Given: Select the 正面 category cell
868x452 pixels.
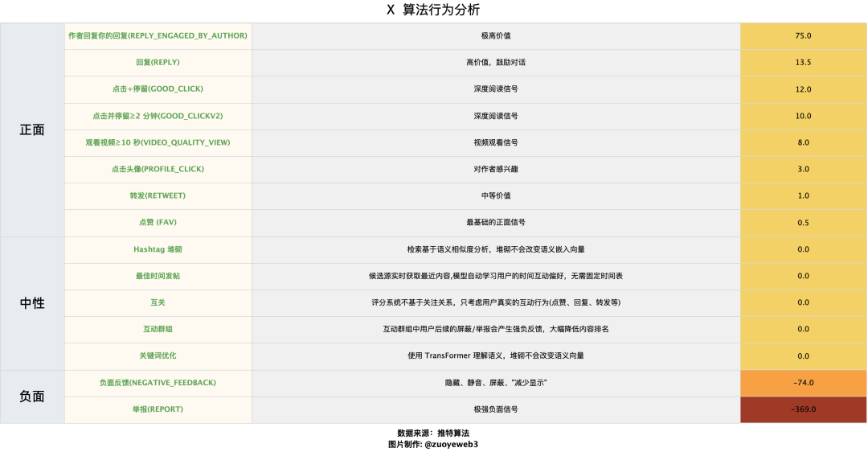Looking at the screenshot, I should tap(32, 129).
